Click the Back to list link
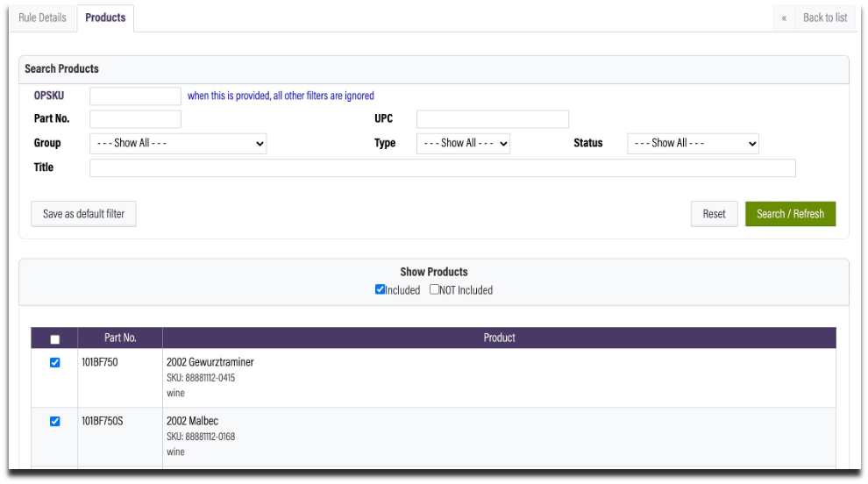Viewport: 868px width, 484px height. (825, 18)
